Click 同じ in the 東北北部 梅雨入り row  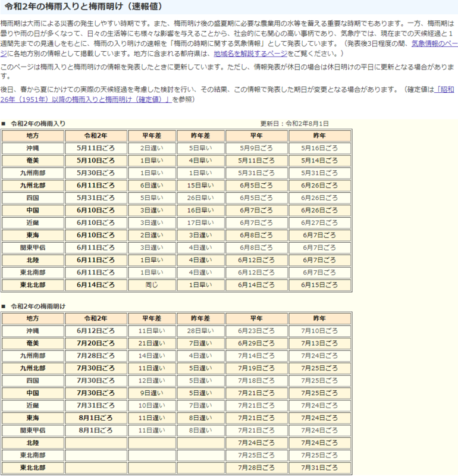click(x=152, y=285)
